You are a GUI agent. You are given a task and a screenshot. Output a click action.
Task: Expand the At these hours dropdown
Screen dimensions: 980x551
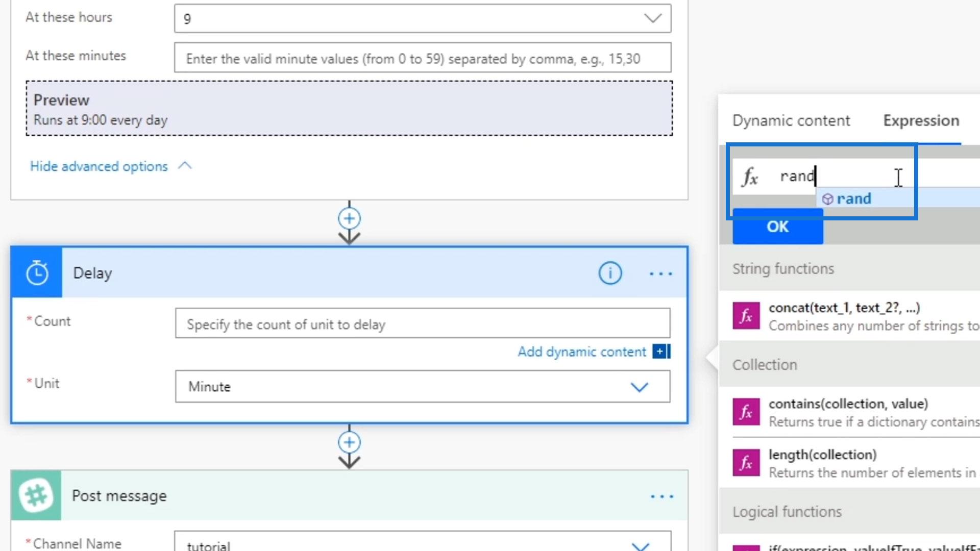[652, 18]
